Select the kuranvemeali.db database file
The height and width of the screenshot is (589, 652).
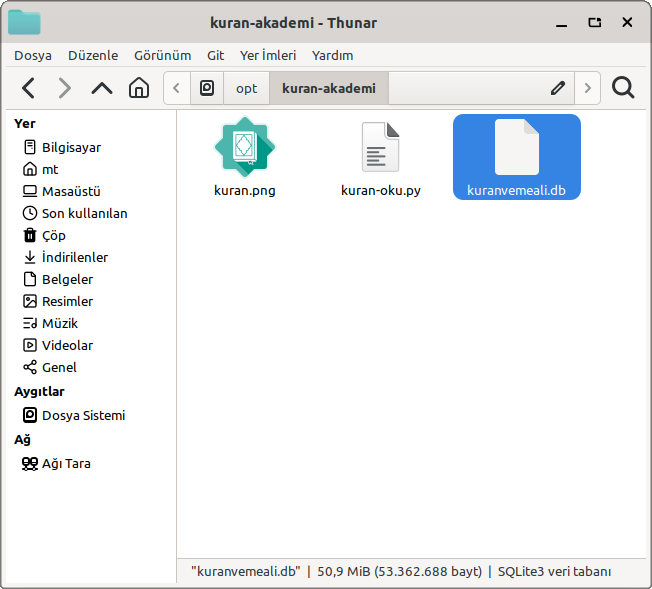pos(517,157)
